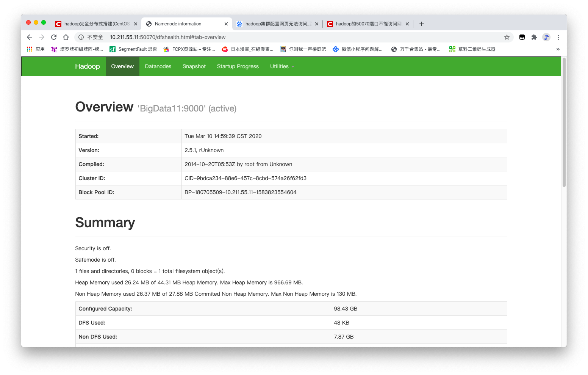Click the dark extension icon beside star
The height and width of the screenshot is (375, 588).
click(522, 37)
